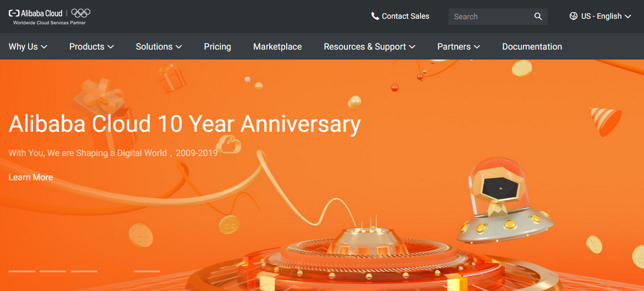Expand the Products menu chevron
This screenshot has height=291, width=644.
pos(111,47)
